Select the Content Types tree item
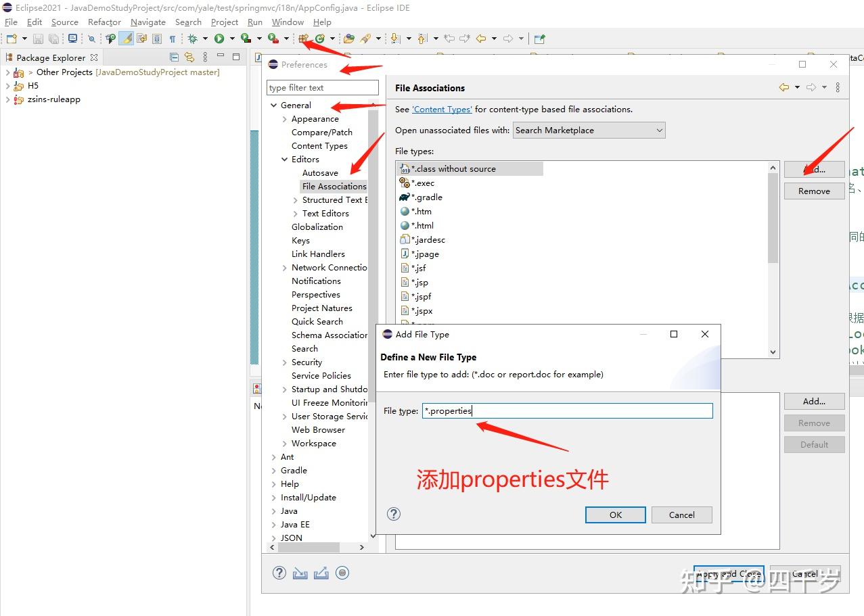The height and width of the screenshot is (616, 864). [319, 146]
